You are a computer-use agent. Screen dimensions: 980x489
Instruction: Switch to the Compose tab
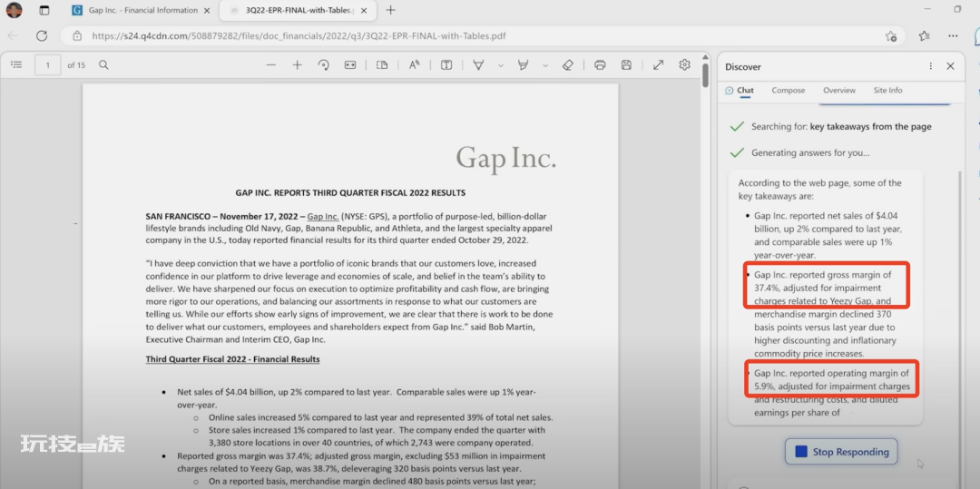click(x=789, y=91)
